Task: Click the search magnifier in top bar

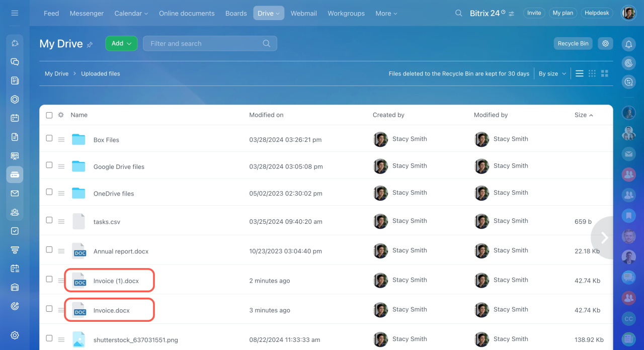Action: [458, 13]
